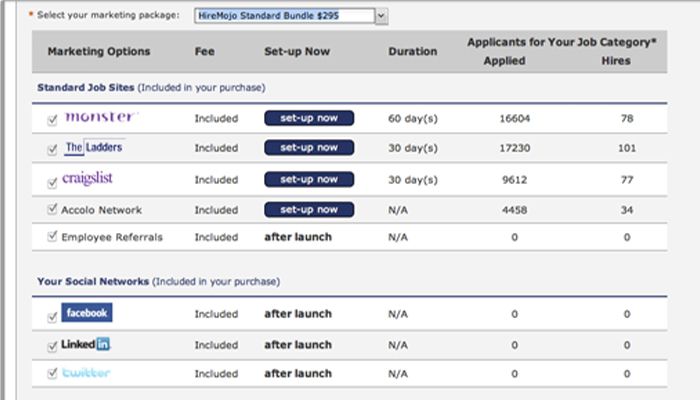This screenshot has width=700, height=400.
Task: Click the dropdown arrow beside HireMojo Standard Bundle
Action: click(x=382, y=17)
